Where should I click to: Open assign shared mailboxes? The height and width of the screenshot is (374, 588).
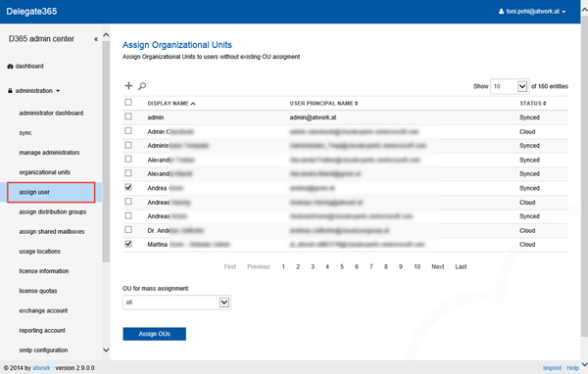(52, 232)
